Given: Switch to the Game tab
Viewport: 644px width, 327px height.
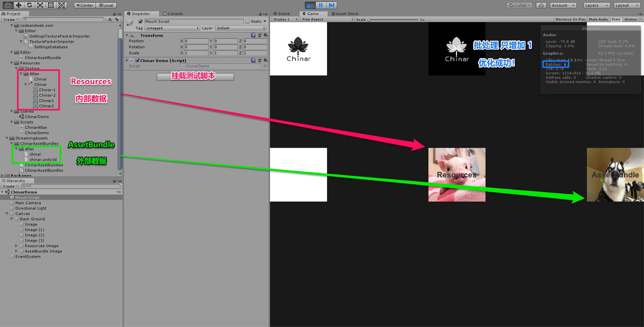Looking at the screenshot, I should [313, 14].
